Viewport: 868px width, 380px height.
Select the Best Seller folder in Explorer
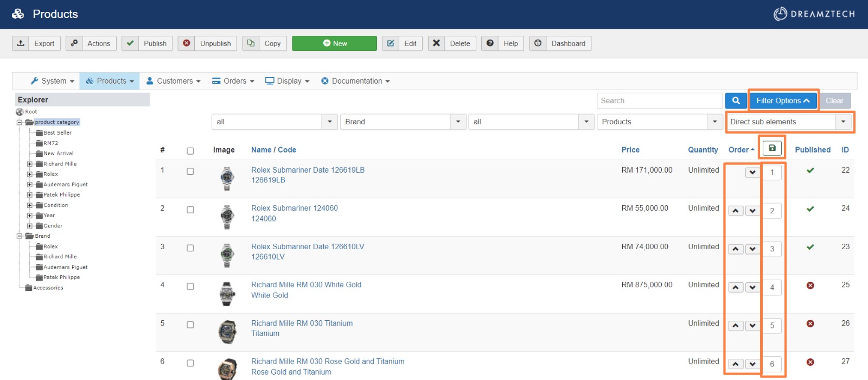coord(58,132)
